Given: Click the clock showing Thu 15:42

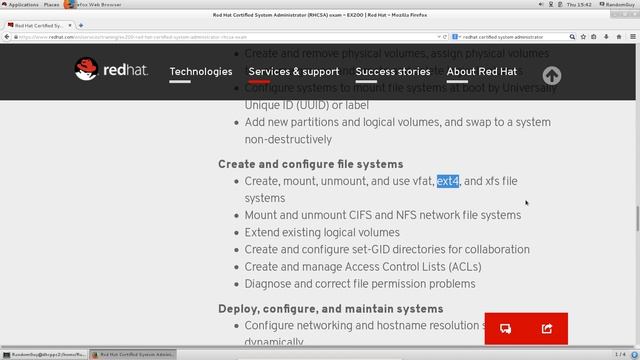Looking at the screenshot, I should [579, 4].
